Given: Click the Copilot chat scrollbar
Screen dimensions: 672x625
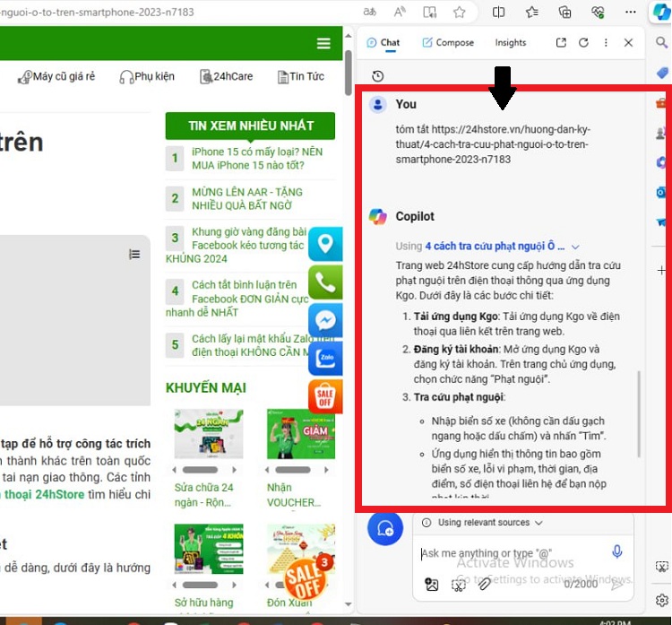Looking at the screenshot, I should [x=639, y=413].
